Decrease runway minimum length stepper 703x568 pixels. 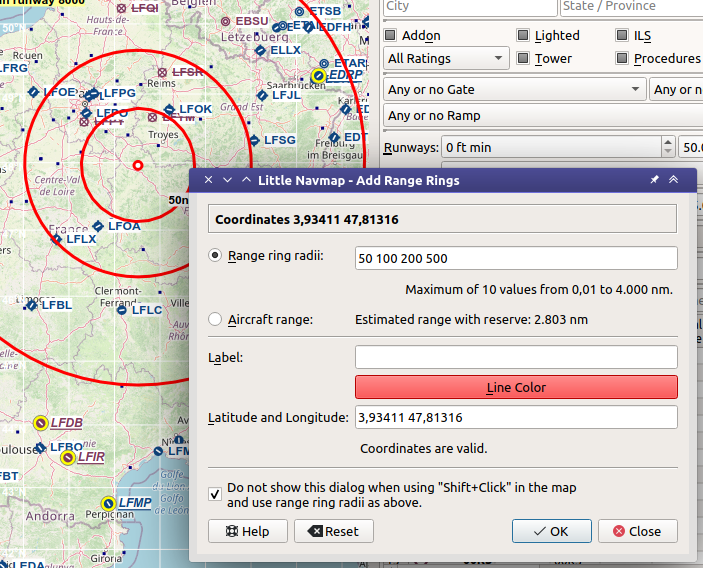668,152
